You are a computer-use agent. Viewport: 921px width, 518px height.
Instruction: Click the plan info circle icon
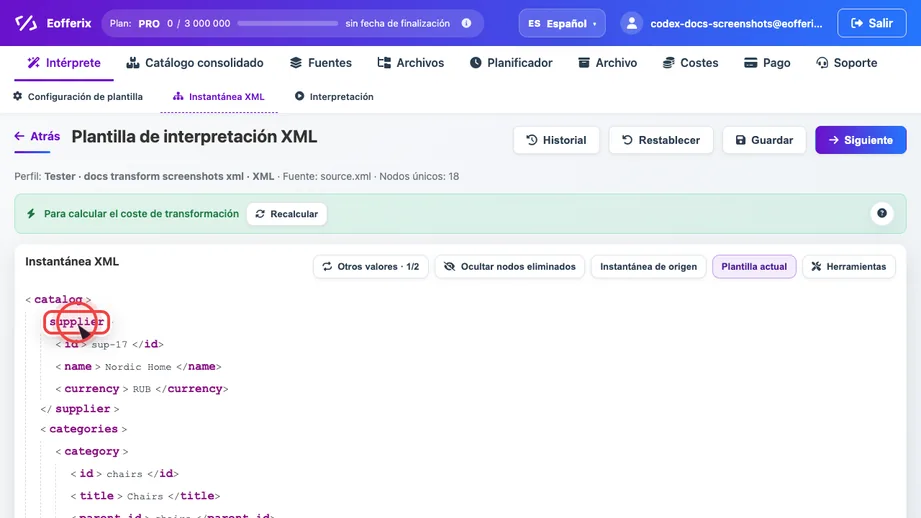(x=466, y=23)
